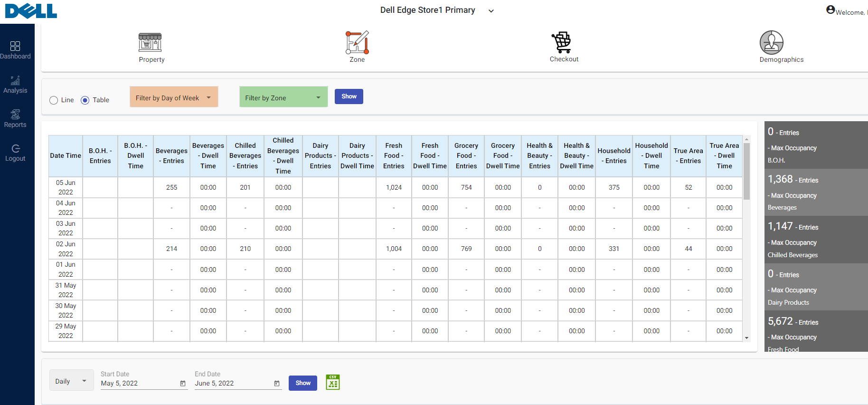
Task: Click Grocery Food entries value 769
Action: 466,249
